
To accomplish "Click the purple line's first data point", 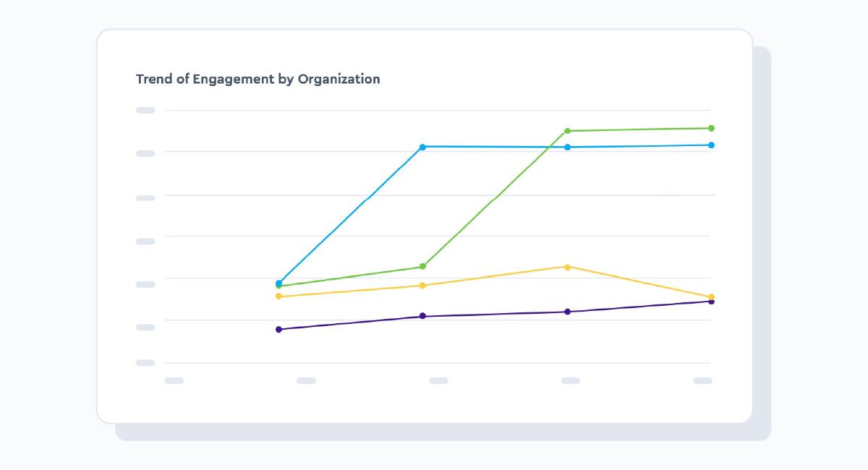I will click(x=278, y=330).
